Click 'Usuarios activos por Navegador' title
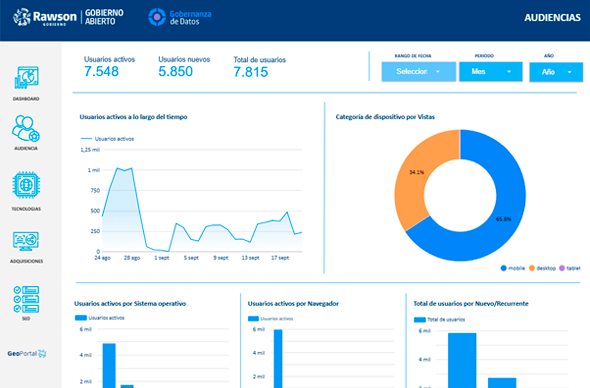The image size is (590, 388). click(293, 304)
